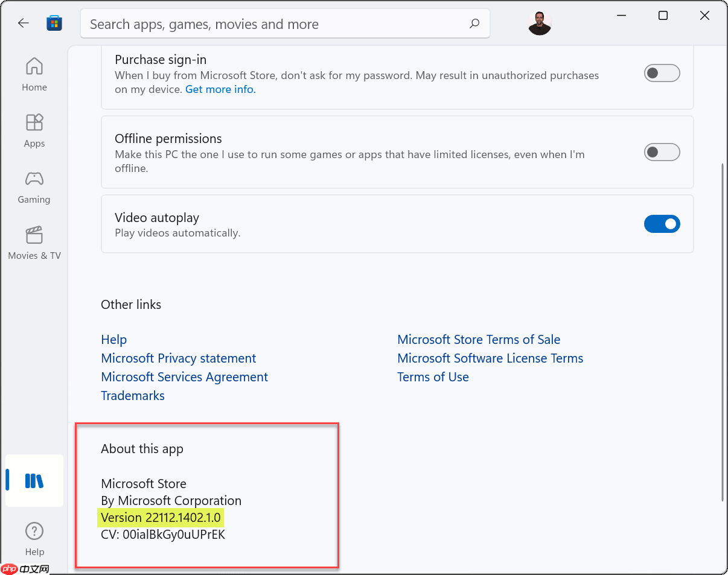Open Gaming in the sidebar
This screenshot has width=728, height=575.
(34, 187)
